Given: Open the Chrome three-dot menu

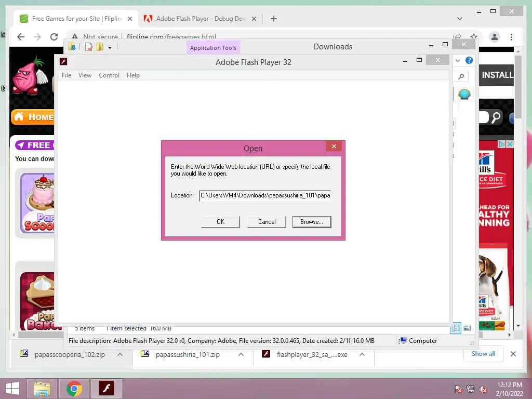Looking at the screenshot, I should [511, 37].
